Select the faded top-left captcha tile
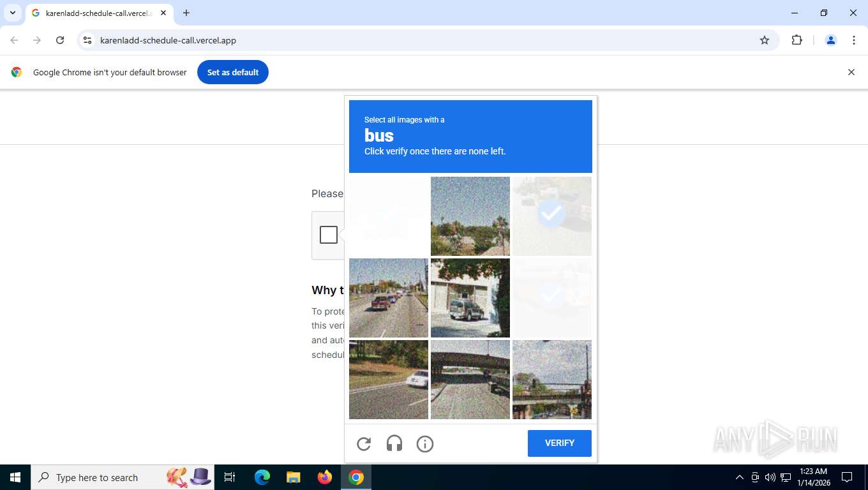The image size is (868, 490). (389, 216)
